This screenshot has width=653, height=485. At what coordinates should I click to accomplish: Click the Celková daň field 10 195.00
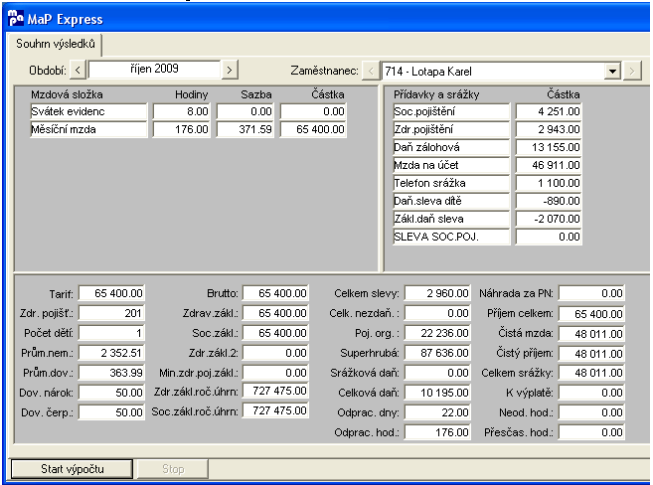point(437,393)
